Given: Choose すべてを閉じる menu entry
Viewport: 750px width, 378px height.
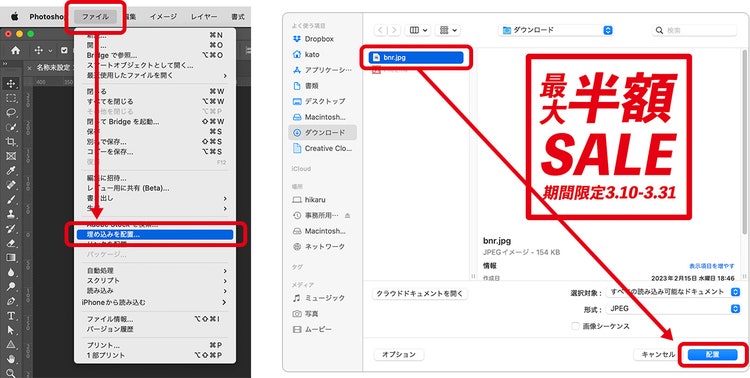Looking at the screenshot, I should point(155,101).
